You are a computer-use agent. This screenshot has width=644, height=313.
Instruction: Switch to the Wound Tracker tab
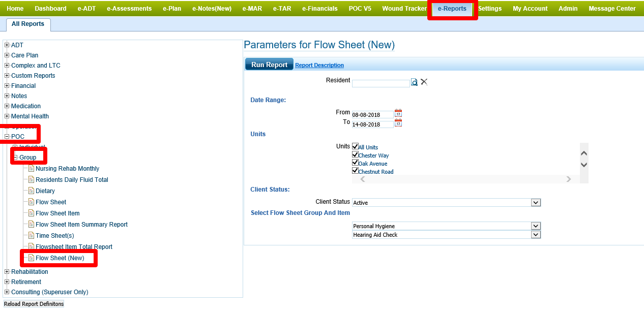[404, 9]
